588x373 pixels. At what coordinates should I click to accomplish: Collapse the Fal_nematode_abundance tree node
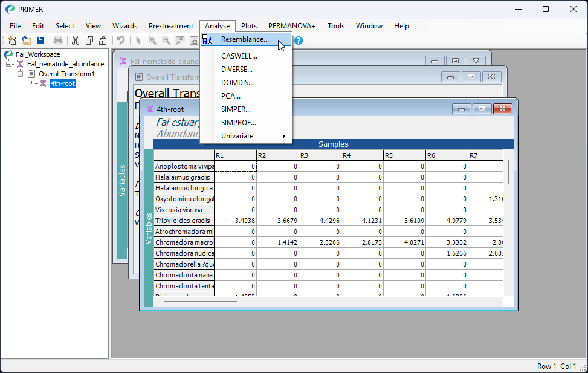pyautogui.click(x=9, y=64)
